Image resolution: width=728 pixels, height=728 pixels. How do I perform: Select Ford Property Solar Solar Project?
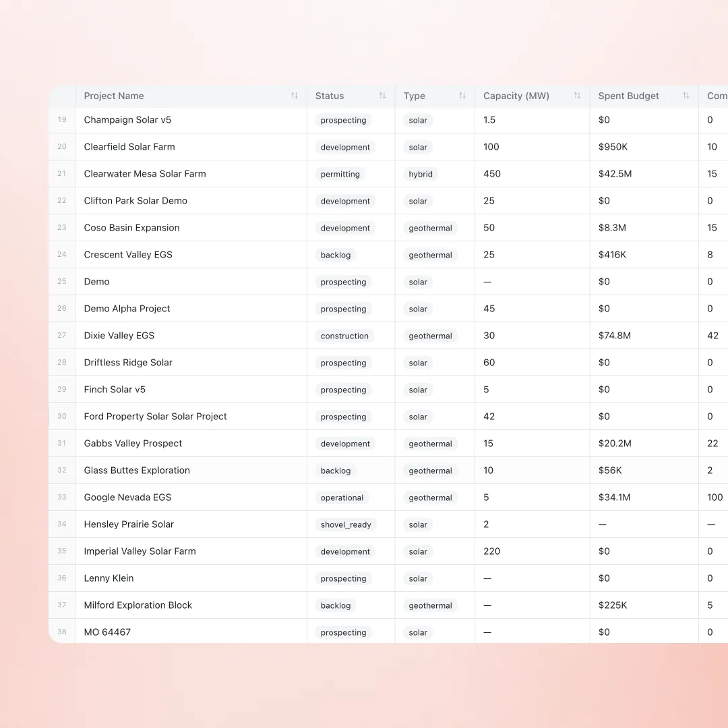(156, 417)
